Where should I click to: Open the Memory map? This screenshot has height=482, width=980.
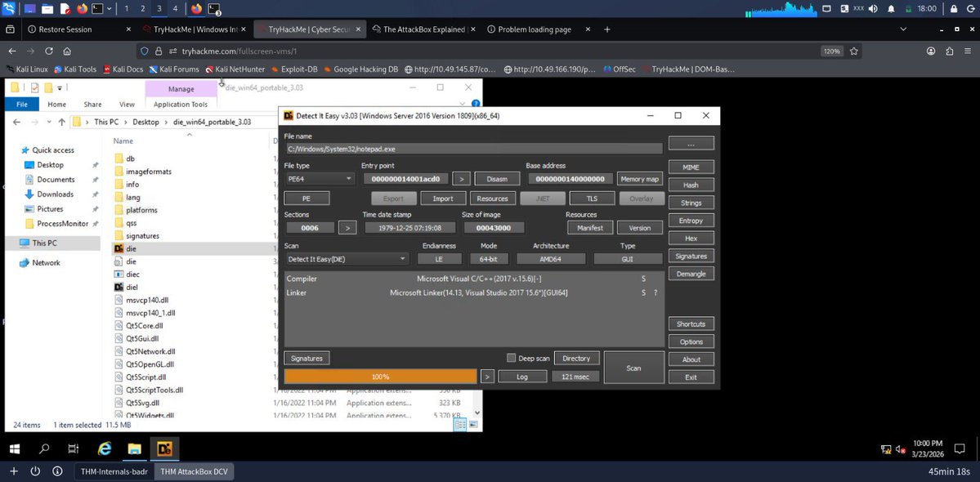639,179
